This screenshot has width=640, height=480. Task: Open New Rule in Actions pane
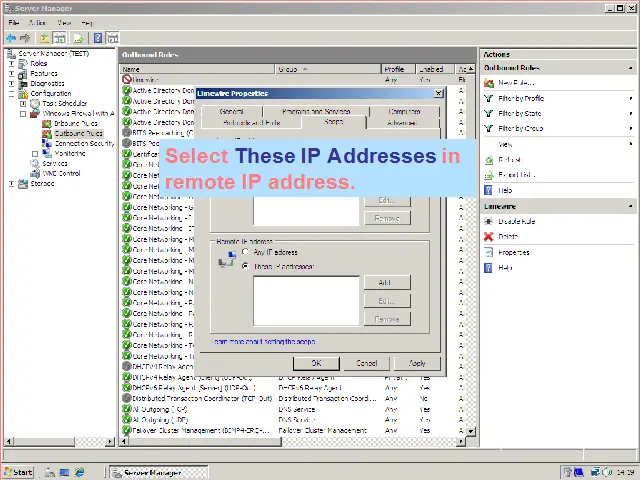516,83
